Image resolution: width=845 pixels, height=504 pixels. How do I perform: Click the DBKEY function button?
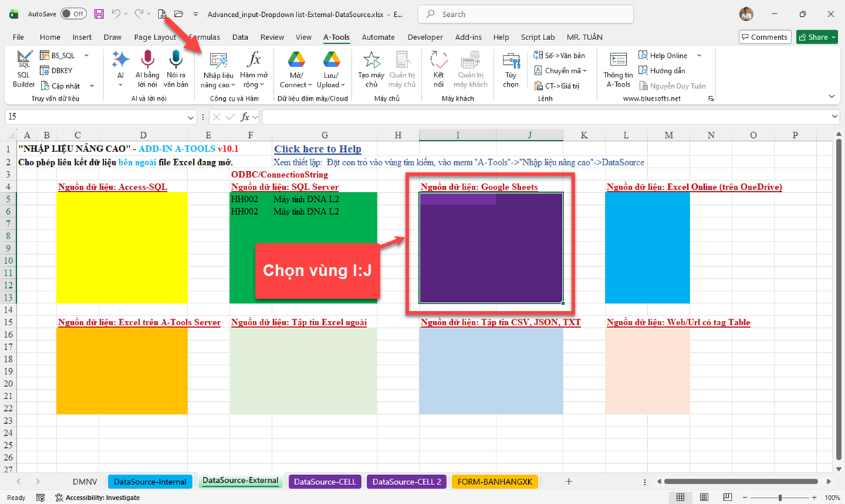tap(56, 70)
